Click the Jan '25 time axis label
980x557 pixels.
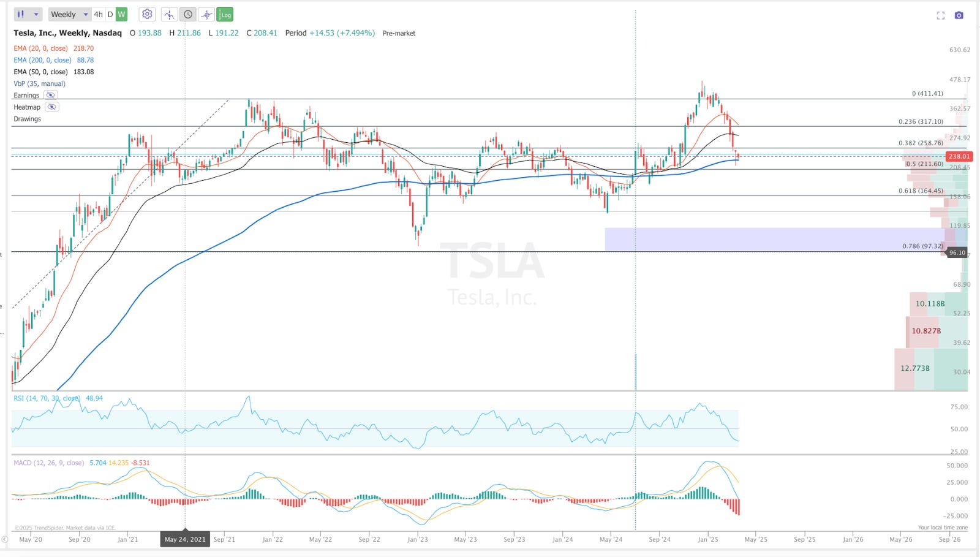pyautogui.click(x=708, y=539)
